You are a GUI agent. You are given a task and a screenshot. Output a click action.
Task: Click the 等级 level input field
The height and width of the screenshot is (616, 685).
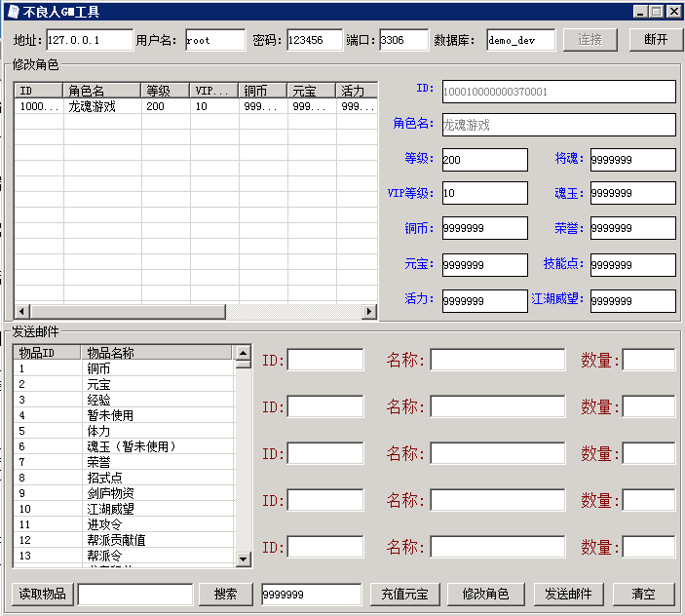483,159
